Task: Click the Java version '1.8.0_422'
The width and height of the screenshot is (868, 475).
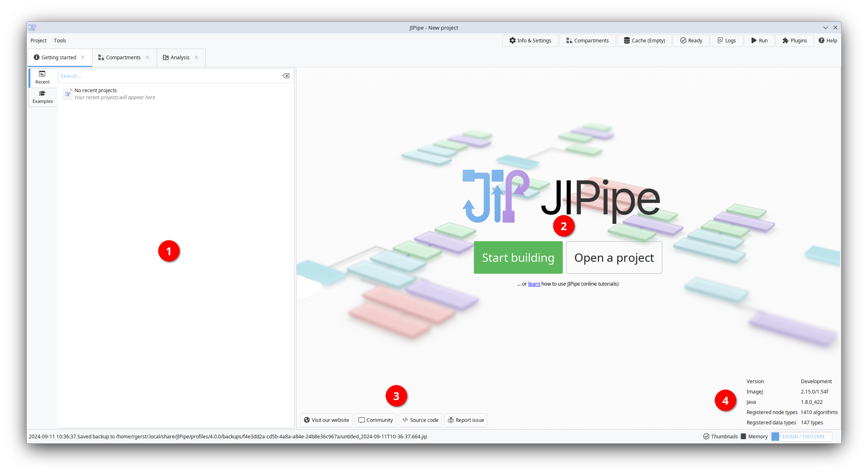Action: [811, 402]
